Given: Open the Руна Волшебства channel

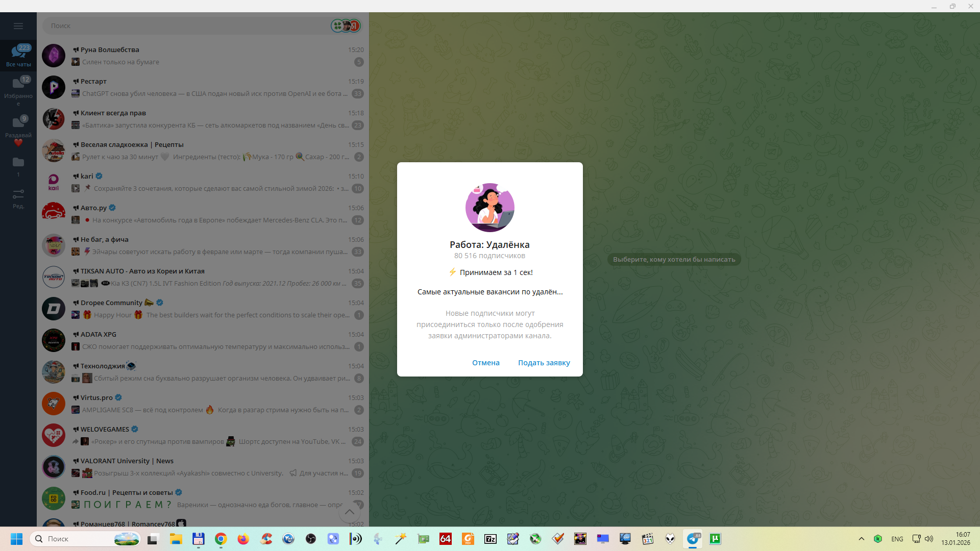Looking at the screenshot, I should pyautogui.click(x=204, y=56).
